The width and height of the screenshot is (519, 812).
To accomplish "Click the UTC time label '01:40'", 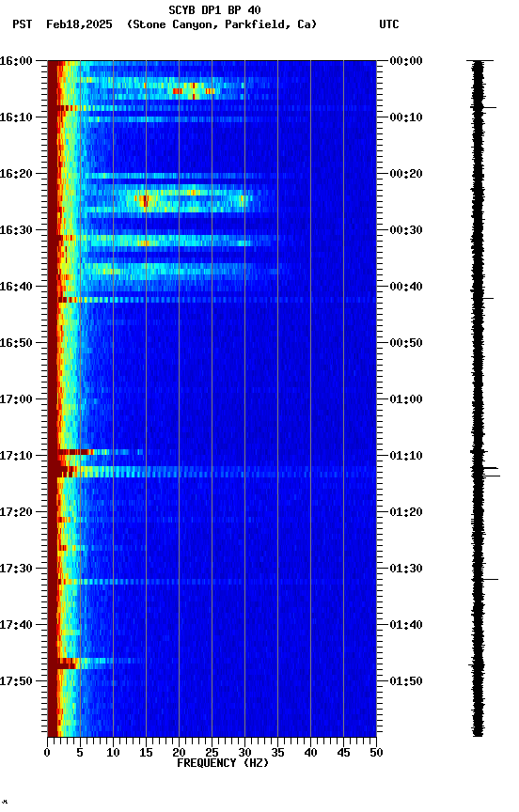I will tap(406, 625).
